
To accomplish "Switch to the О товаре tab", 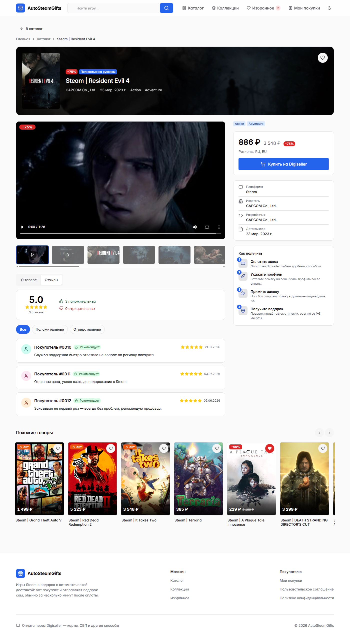I will point(29,280).
